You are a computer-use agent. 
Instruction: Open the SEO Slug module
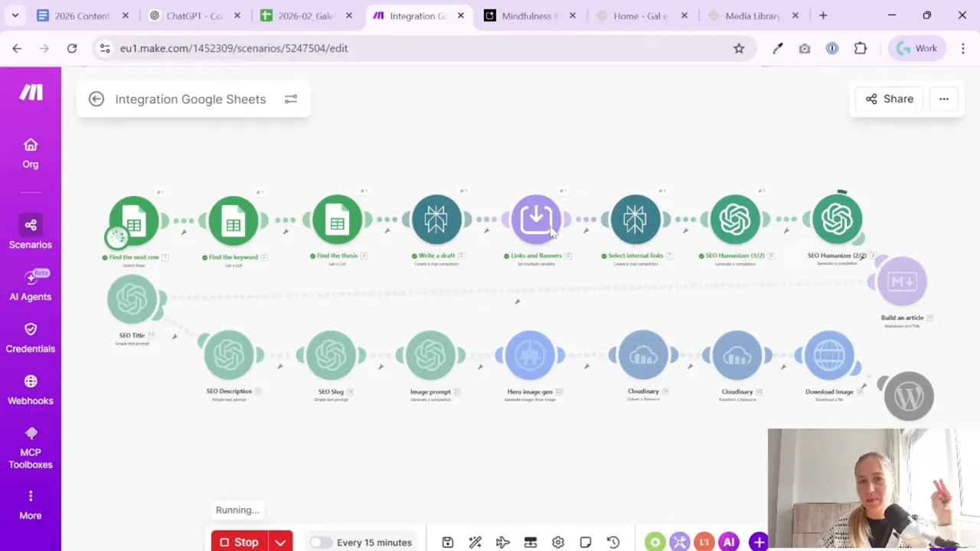[331, 355]
